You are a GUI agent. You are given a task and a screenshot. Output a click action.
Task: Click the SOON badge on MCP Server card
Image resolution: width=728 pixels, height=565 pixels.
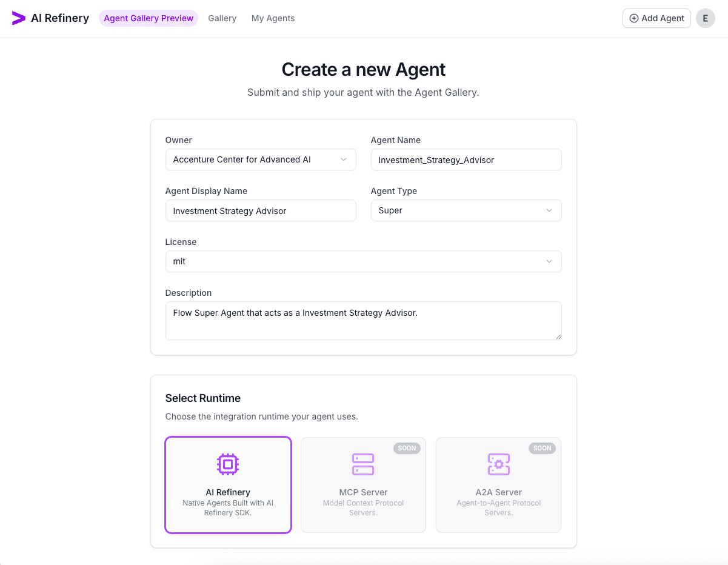(407, 448)
